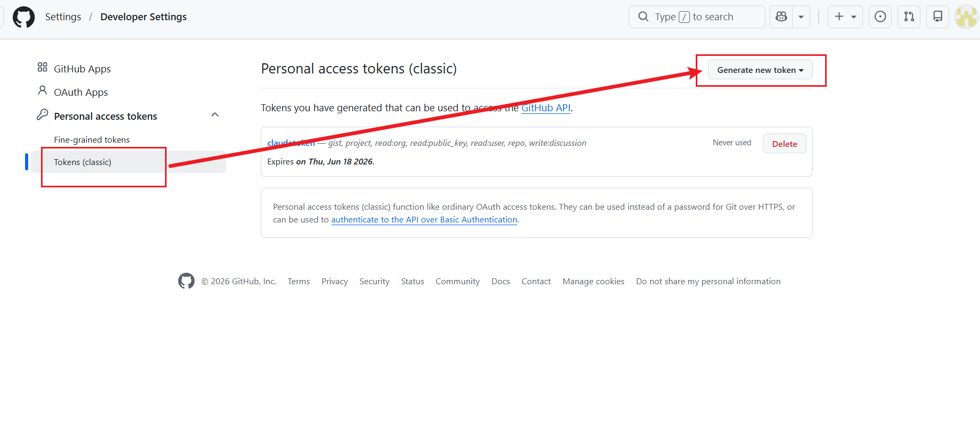Click the GitHub Apps grid icon
The width and height of the screenshot is (980, 421).
click(x=43, y=67)
